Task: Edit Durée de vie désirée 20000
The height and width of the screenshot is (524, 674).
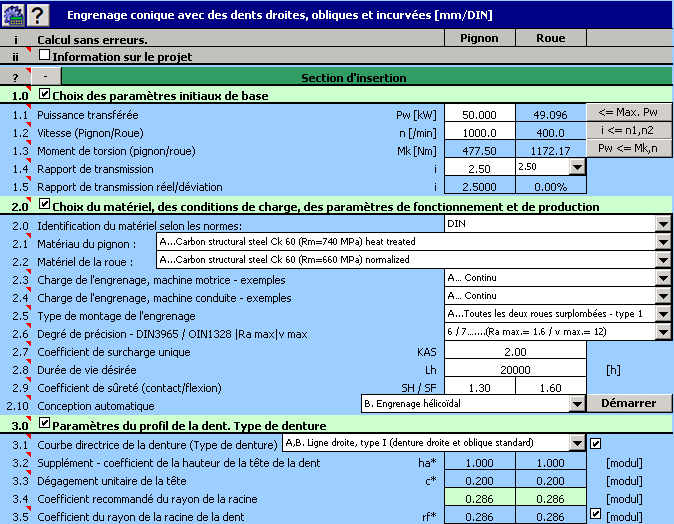Action: (515, 370)
